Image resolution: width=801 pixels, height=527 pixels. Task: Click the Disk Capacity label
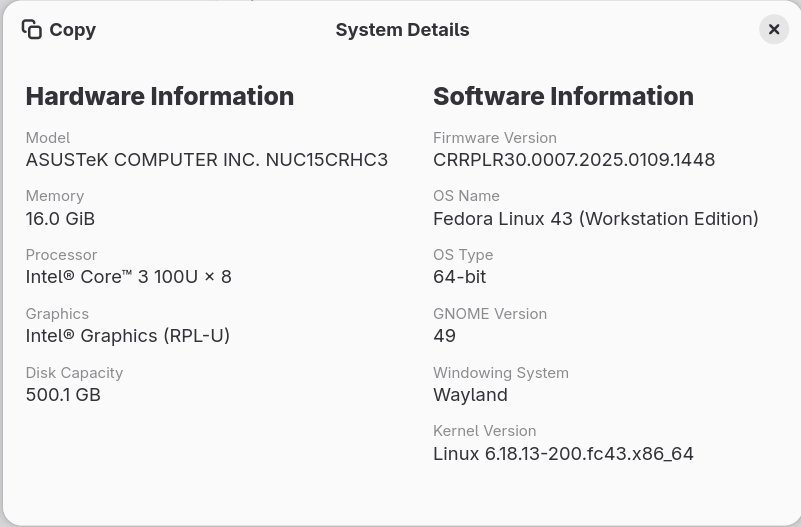tap(74, 373)
